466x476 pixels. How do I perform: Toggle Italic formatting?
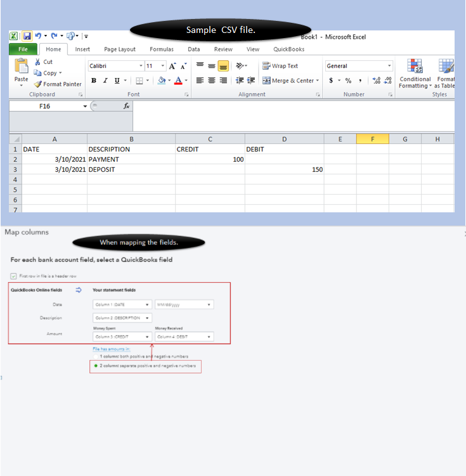pyautogui.click(x=105, y=80)
